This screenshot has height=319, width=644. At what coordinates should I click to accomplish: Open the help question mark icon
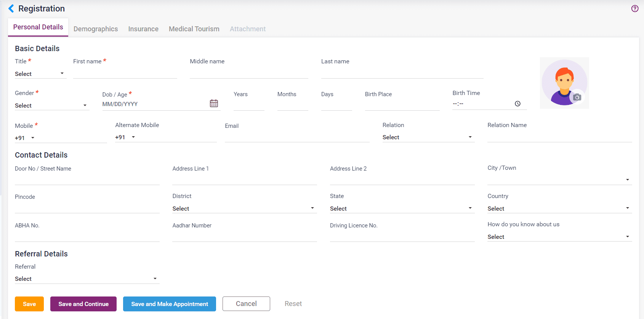click(634, 8)
